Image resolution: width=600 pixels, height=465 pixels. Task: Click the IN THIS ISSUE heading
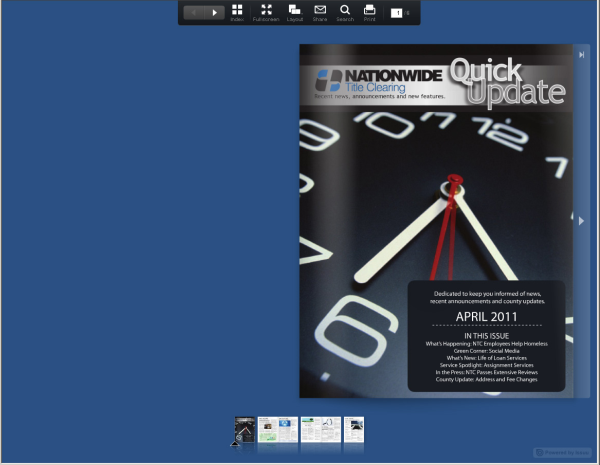(487, 336)
